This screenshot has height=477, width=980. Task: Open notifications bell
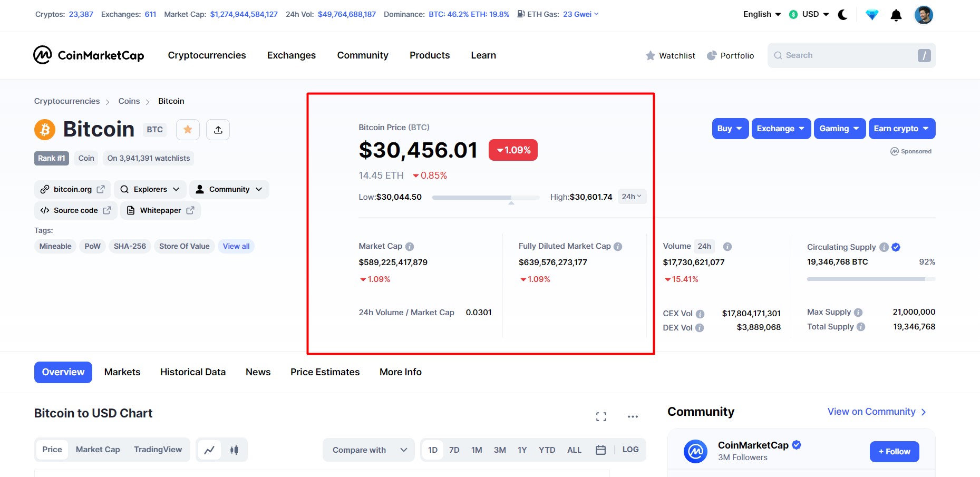click(896, 15)
